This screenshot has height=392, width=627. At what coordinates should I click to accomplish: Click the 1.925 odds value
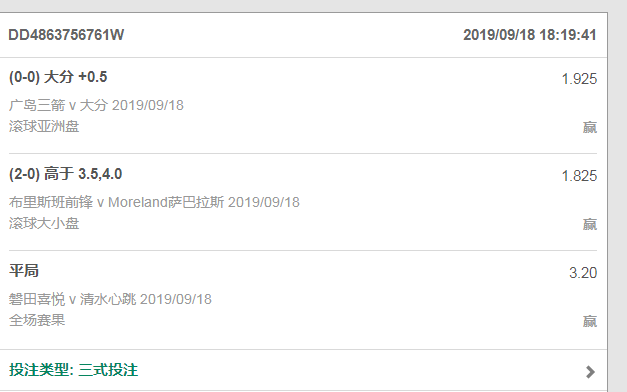coord(579,79)
